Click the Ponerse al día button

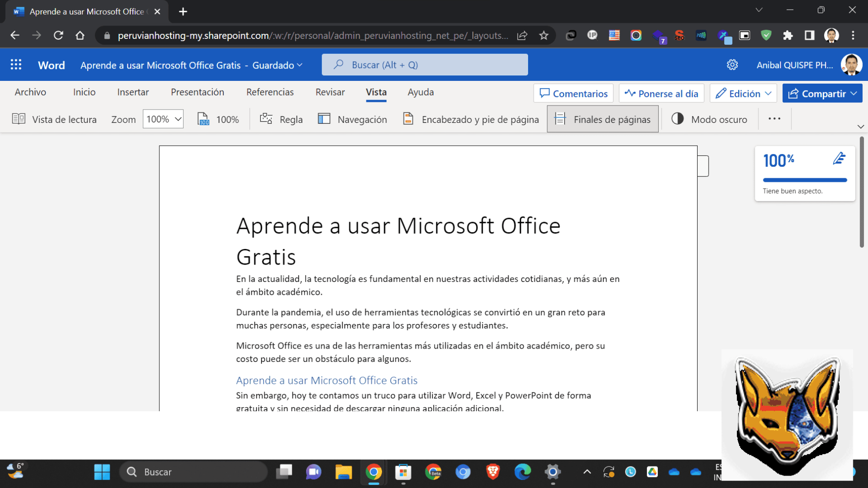pyautogui.click(x=662, y=94)
